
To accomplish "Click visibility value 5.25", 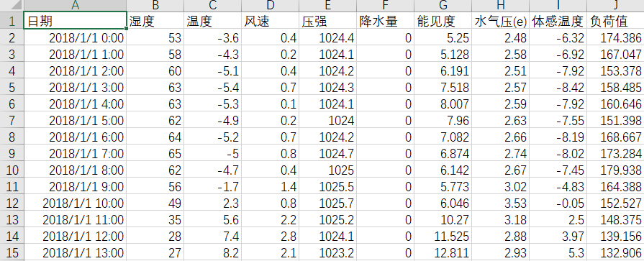I will [443, 38].
